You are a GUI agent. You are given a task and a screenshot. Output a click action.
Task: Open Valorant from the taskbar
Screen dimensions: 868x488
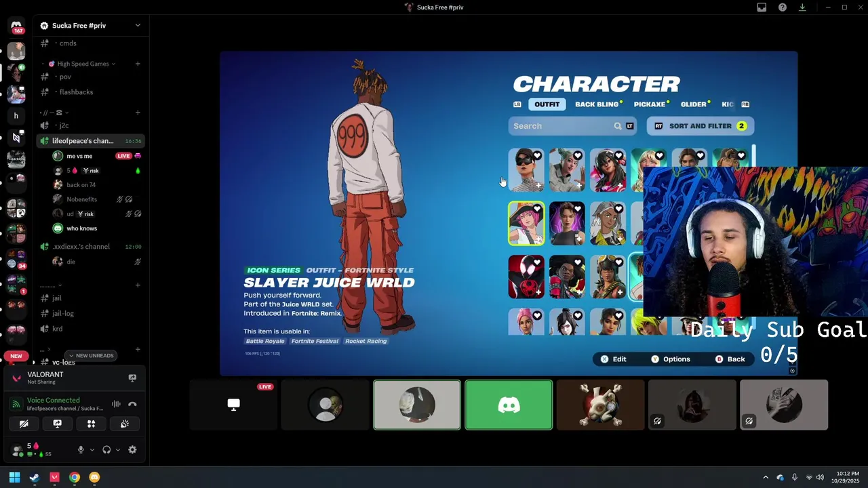click(54, 477)
